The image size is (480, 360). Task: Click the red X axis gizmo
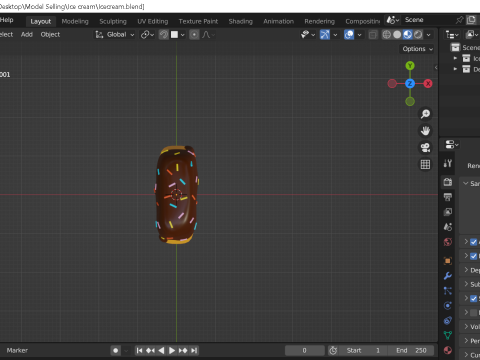coord(428,84)
